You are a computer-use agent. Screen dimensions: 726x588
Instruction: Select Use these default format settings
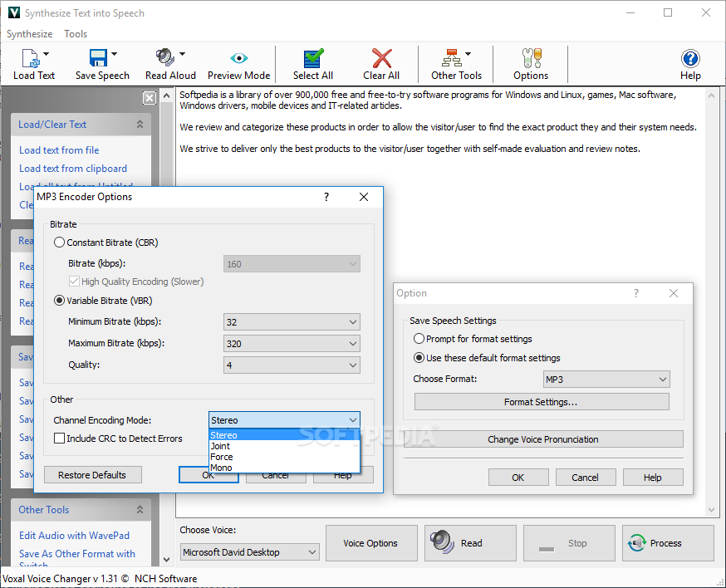[419, 357]
